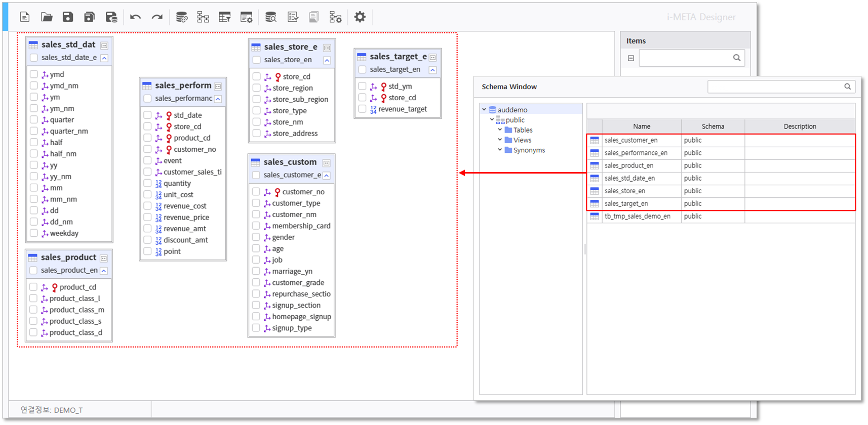Click the Description column header
This screenshot has width=868, height=425.
tap(800, 126)
